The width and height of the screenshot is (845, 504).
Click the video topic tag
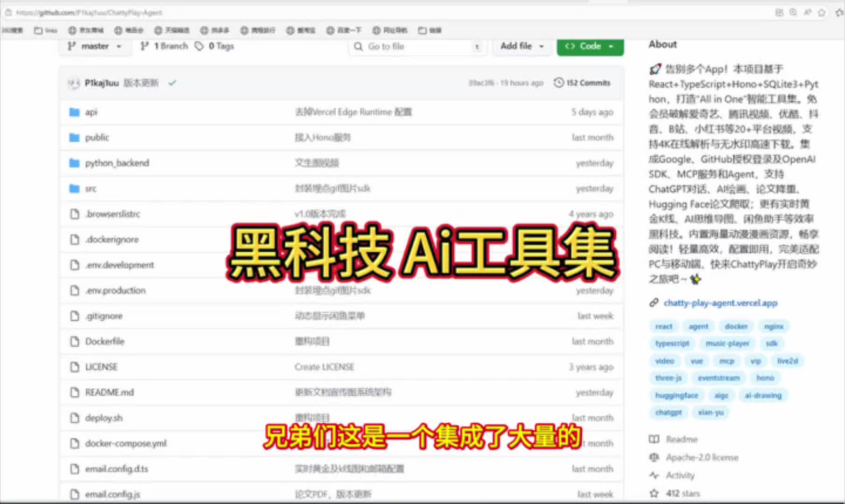[x=664, y=361]
